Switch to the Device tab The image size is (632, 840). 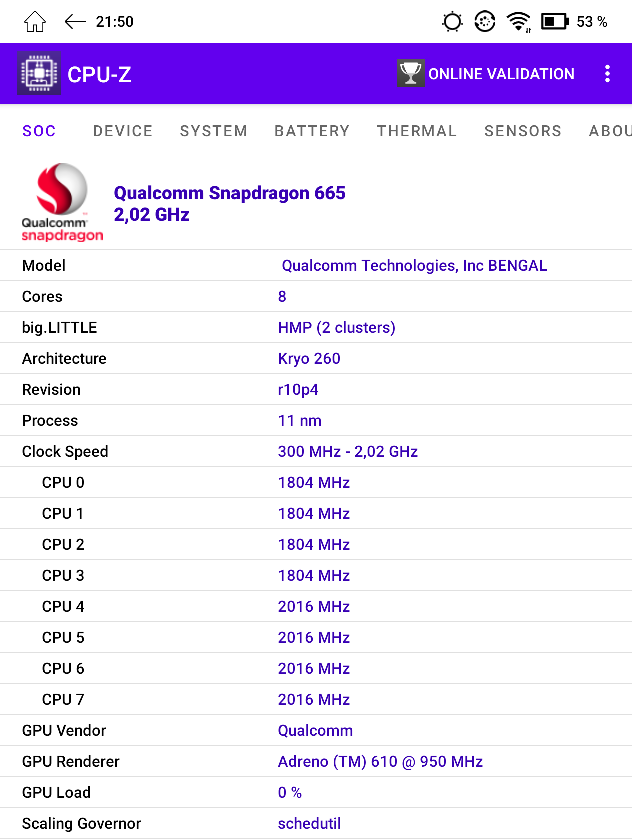point(123,131)
